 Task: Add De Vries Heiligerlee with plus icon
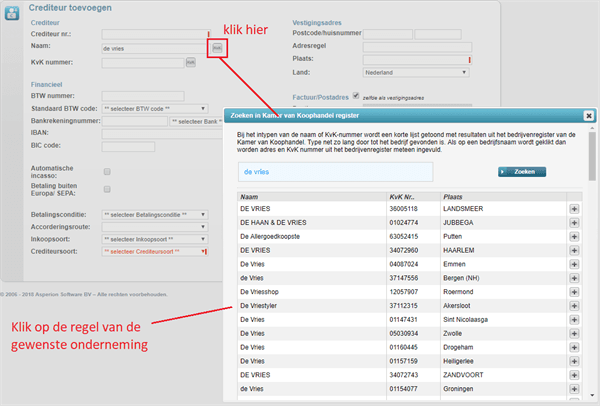pyautogui.click(x=574, y=361)
